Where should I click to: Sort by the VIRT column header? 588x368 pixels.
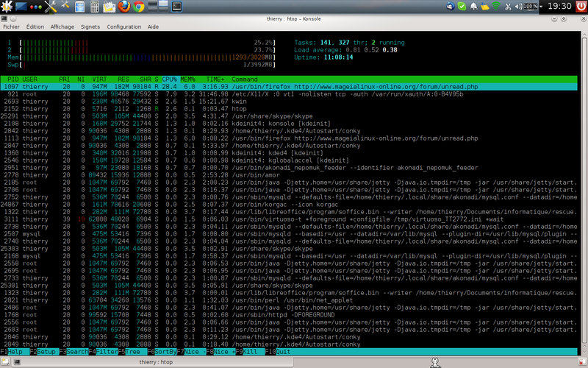click(x=99, y=79)
